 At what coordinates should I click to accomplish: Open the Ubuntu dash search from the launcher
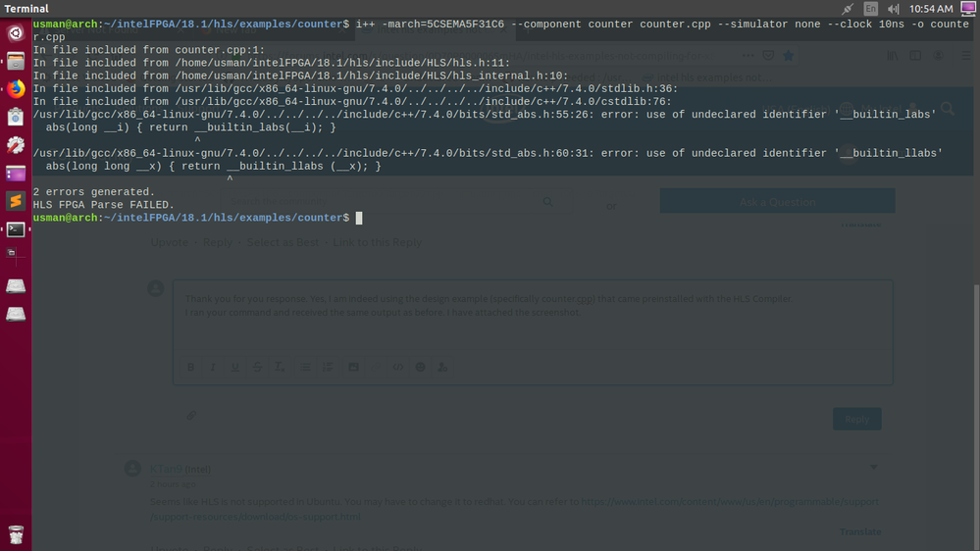tap(16, 32)
